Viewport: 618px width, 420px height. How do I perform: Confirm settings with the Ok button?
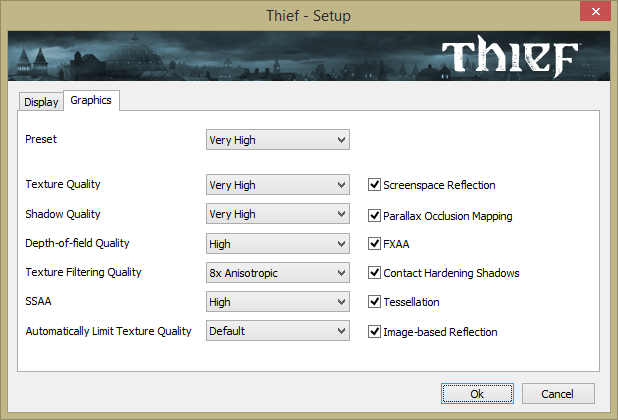click(477, 394)
